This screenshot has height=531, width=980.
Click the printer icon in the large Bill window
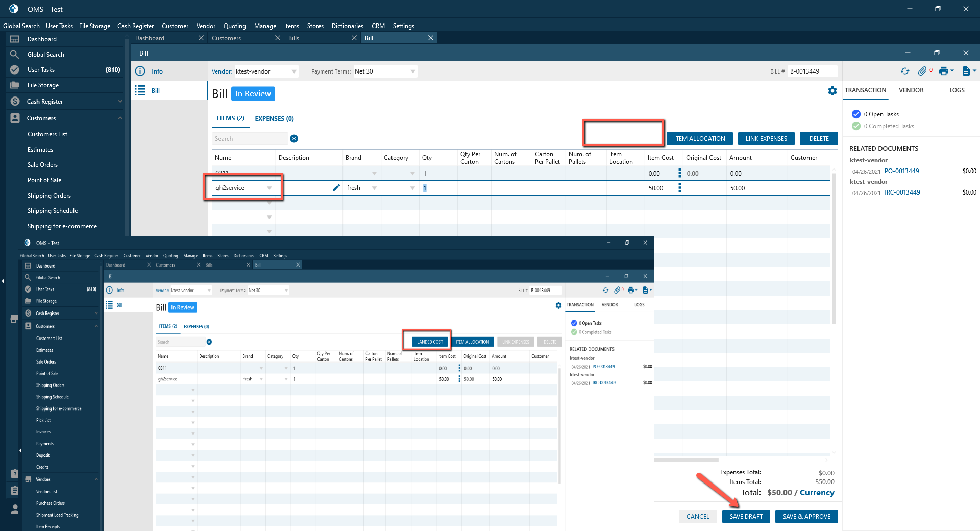[x=944, y=71]
